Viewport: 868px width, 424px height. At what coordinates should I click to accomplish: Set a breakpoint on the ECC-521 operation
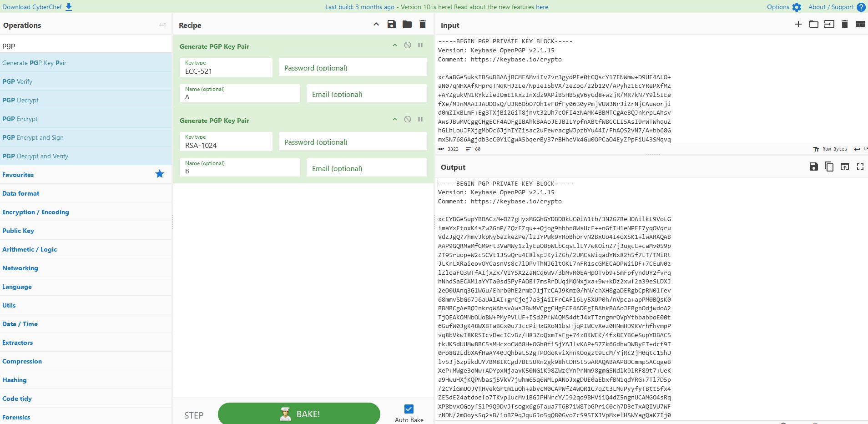click(420, 45)
